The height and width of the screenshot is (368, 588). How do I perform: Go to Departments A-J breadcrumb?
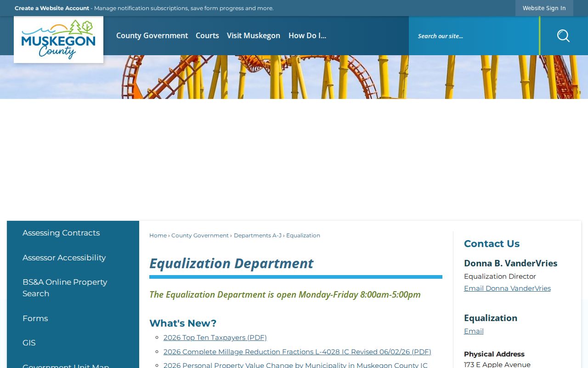[x=258, y=236]
